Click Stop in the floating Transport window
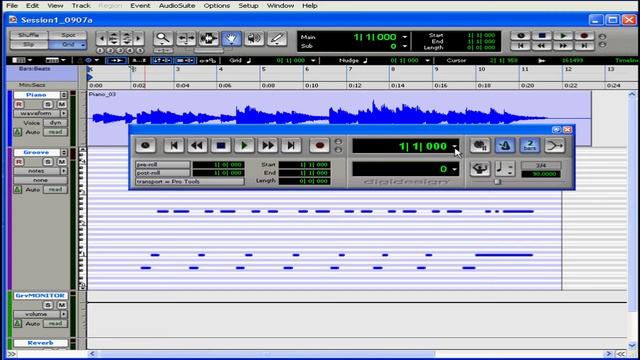Image resolution: width=640 pixels, height=360 pixels. pyautogui.click(x=221, y=145)
